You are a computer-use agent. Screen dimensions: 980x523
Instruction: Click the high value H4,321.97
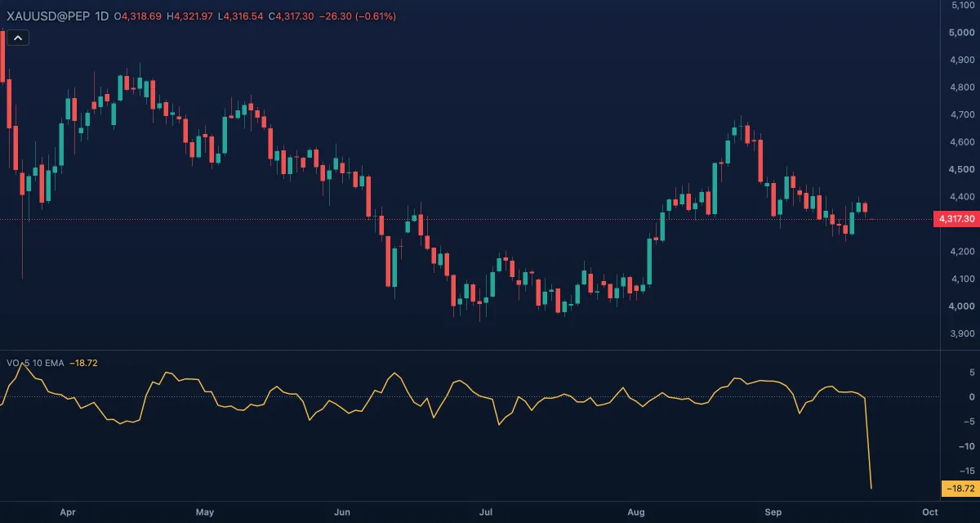tap(189, 16)
